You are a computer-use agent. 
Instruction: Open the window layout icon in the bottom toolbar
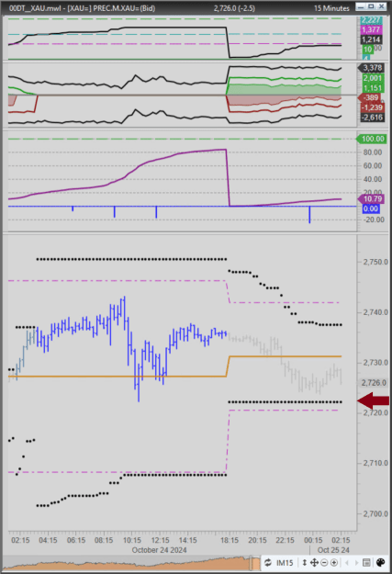pyautogui.click(x=366, y=562)
